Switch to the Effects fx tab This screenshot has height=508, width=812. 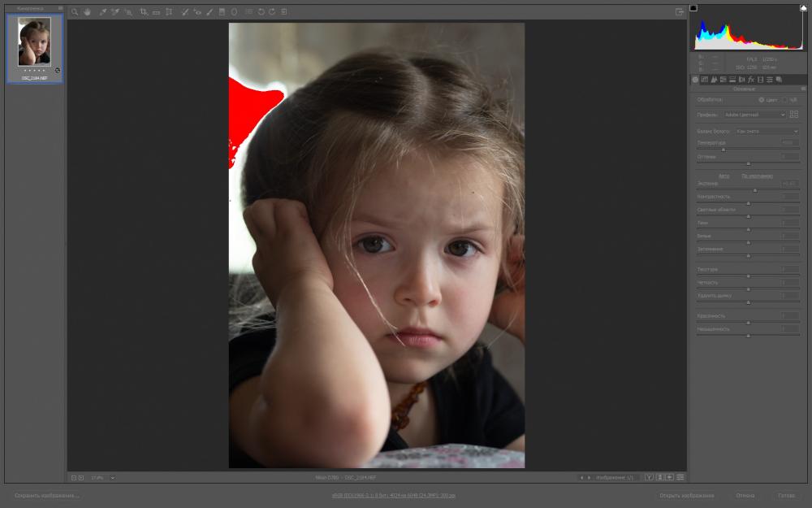pos(751,80)
